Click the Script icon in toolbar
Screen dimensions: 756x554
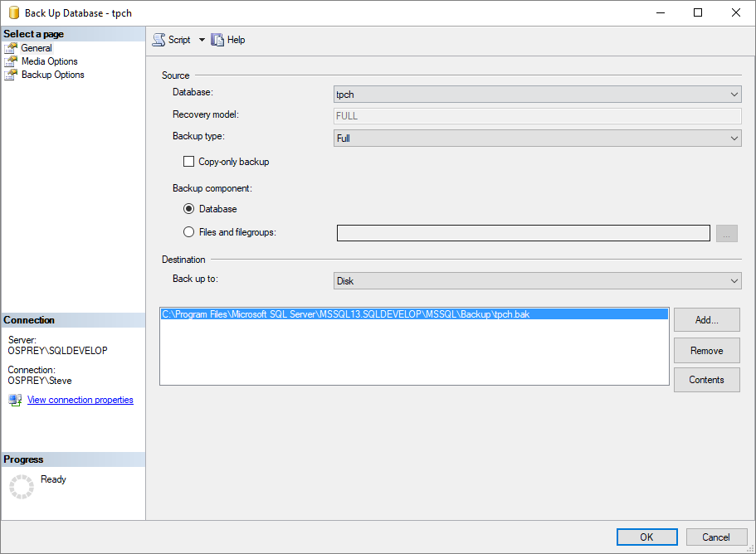point(159,40)
